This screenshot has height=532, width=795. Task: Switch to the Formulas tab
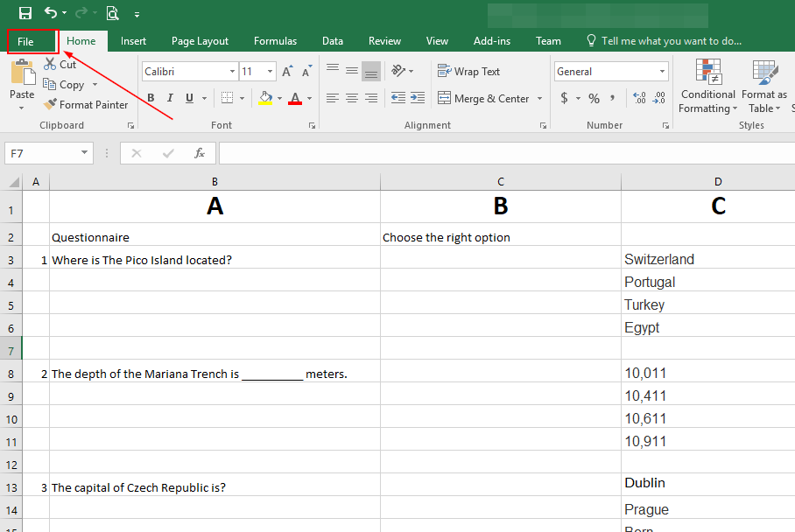coord(275,41)
